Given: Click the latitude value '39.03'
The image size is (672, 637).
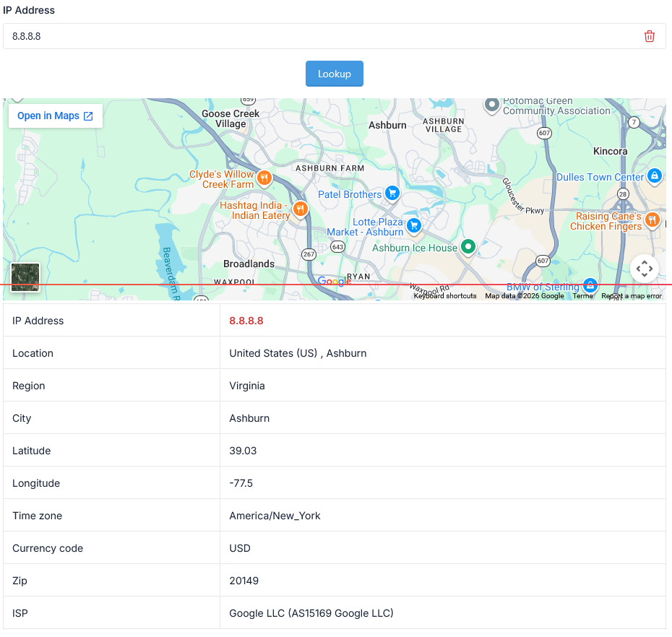Looking at the screenshot, I should tap(243, 451).
